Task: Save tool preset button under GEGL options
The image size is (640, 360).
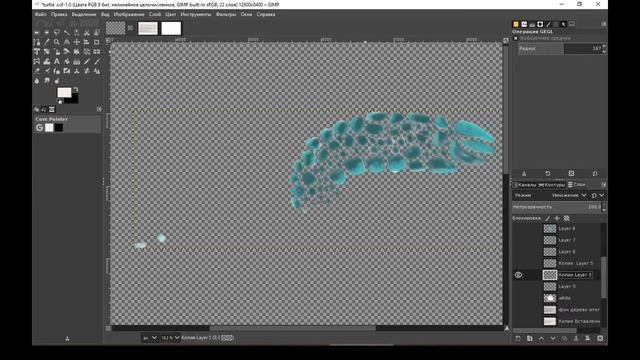Action: pyautogui.click(x=524, y=173)
